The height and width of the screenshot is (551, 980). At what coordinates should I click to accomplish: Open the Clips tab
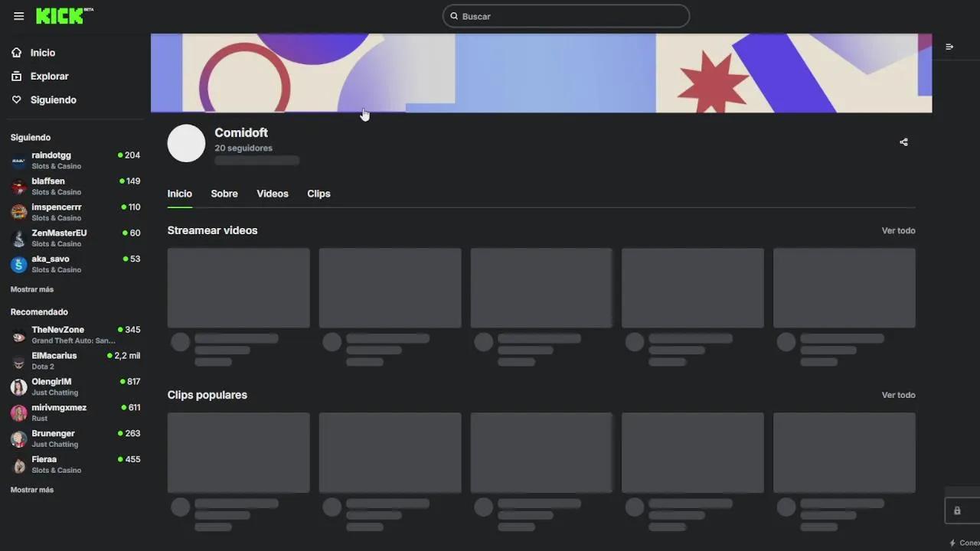pos(318,194)
